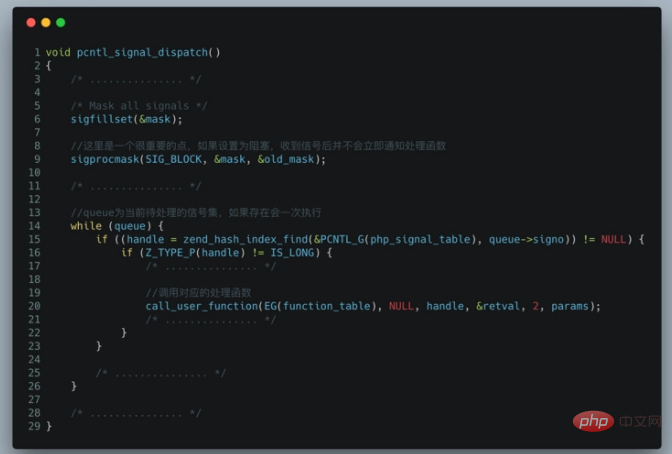The image size is (672, 454).
Task: Click the green maximize dot
Action: point(61,22)
